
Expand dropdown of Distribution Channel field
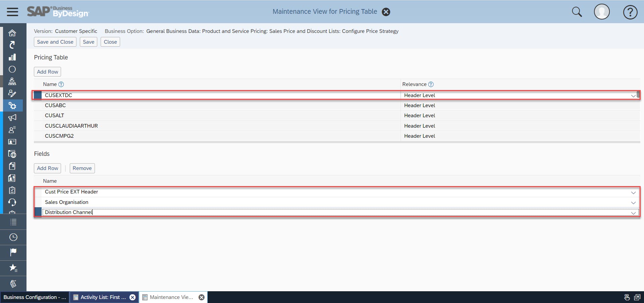tap(633, 213)
